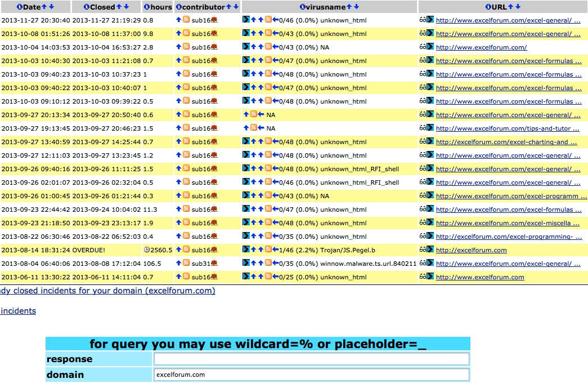The height and width of the screenshot is (383, 588).
Task: Open the excel-programm URL in 2013-09-26 01:00:45 row
Action: 511,196
